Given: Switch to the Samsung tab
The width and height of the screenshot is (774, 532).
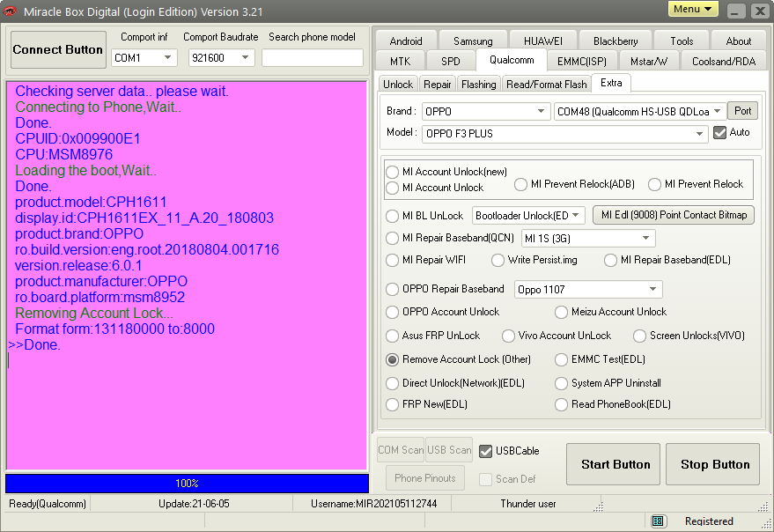Looking at the screenshot, I should pyautogui.click(x=473, y=41).
